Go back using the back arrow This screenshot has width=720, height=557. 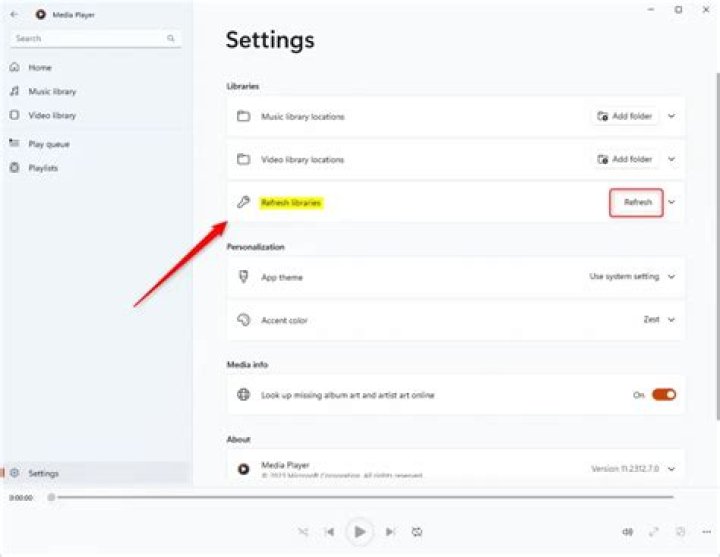coord(14,14)
